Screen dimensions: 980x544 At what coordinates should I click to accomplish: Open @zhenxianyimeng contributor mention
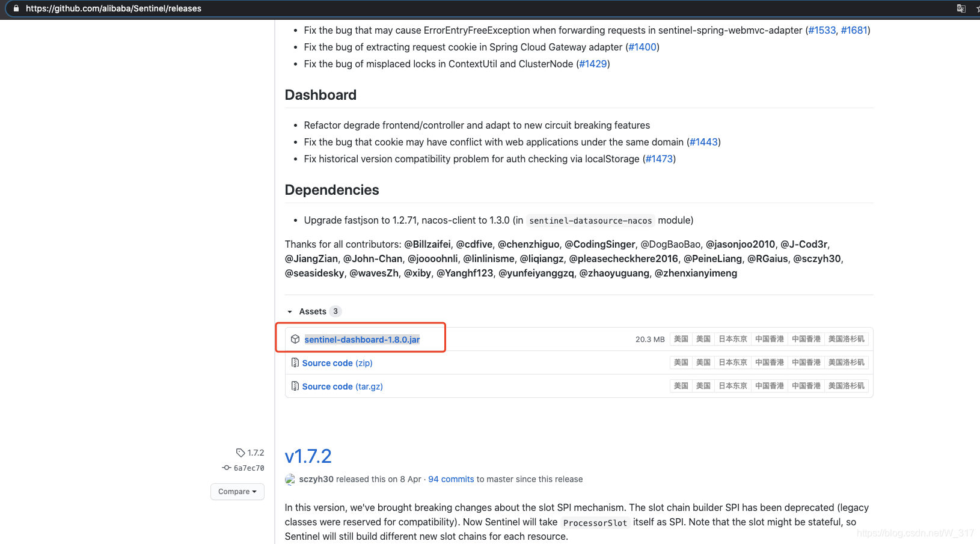pyautogui.click(x=696, y=273)
